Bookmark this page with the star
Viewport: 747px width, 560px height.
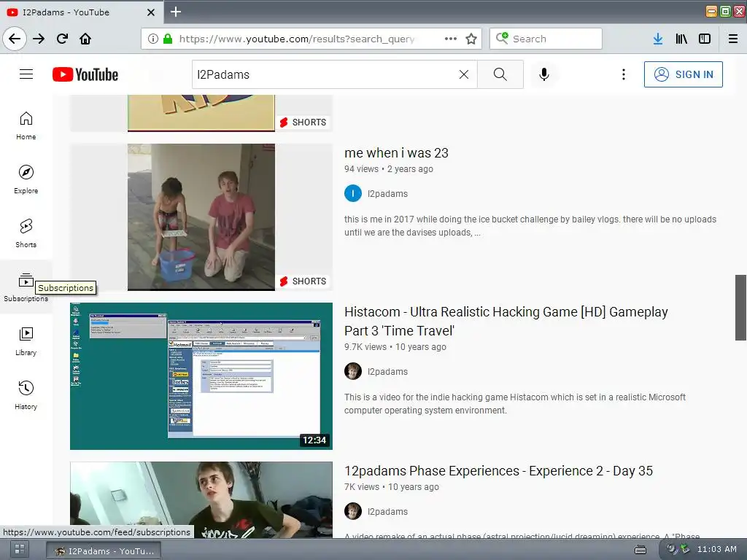471,39
